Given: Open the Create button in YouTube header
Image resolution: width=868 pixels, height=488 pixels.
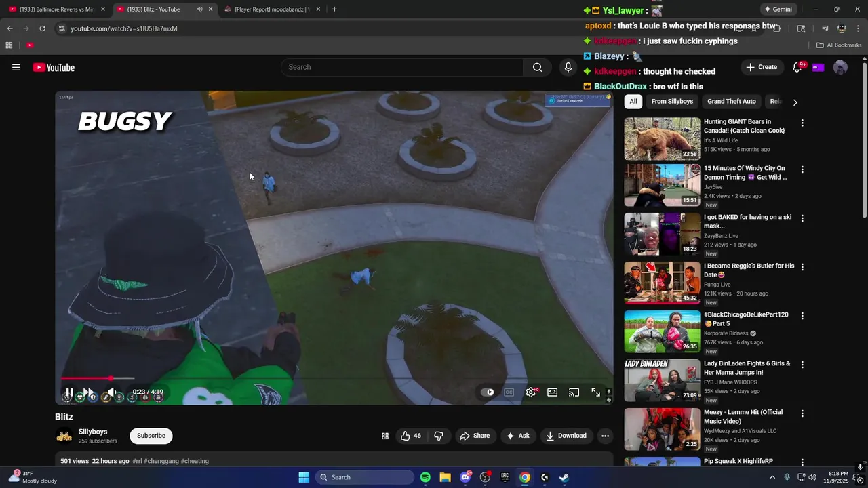Looking at the screenshot, I should [762, 67].
